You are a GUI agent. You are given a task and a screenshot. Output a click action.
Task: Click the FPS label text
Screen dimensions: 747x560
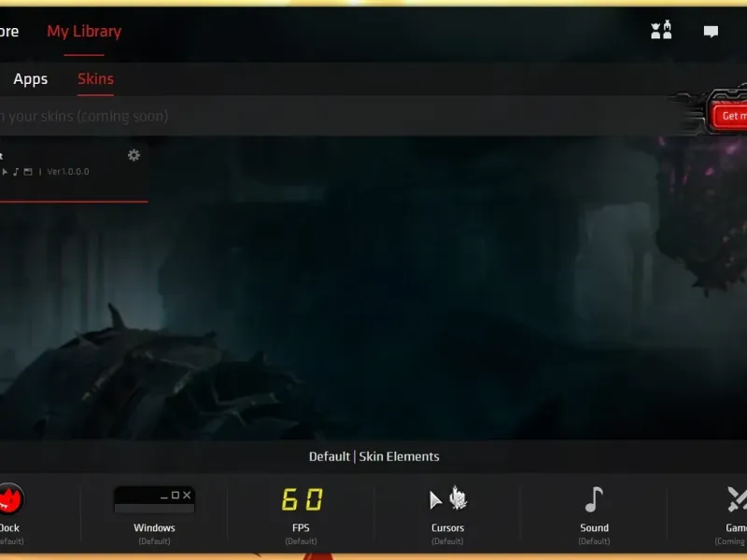click(301, 527)
